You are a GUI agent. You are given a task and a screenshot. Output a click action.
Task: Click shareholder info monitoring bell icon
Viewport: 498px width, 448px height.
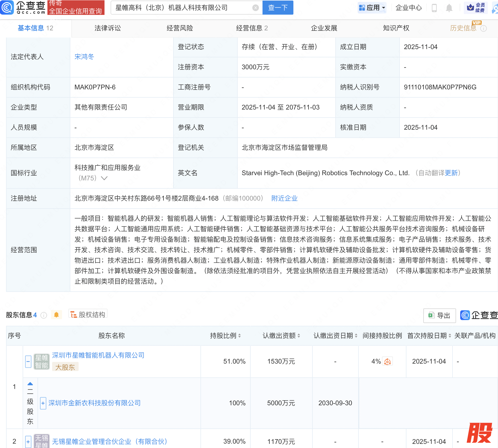(57, 315)
